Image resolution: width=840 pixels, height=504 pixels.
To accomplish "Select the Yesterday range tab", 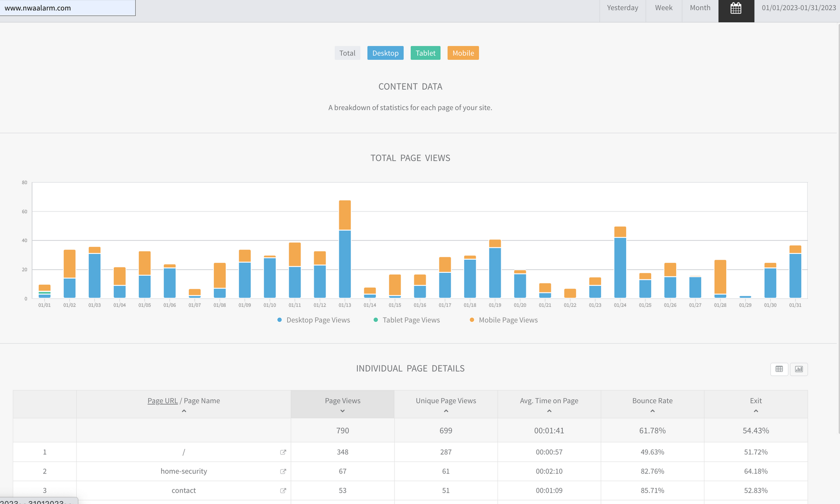I will 622,8.
